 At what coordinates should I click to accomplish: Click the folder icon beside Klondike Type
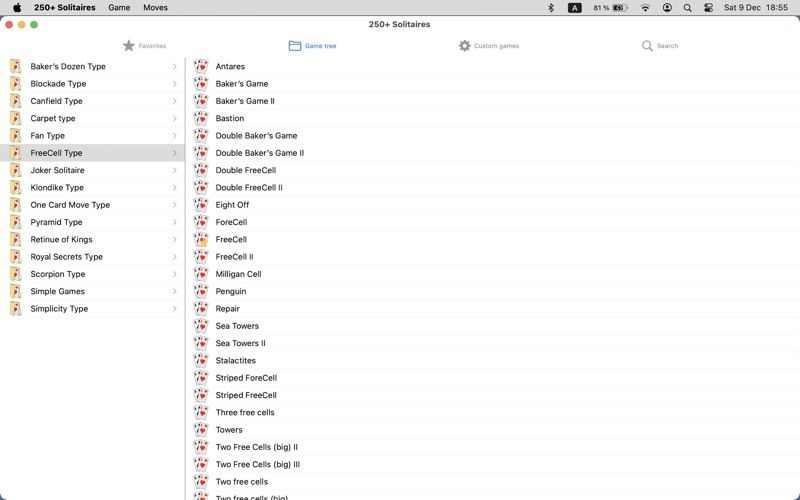click(16, 187)
